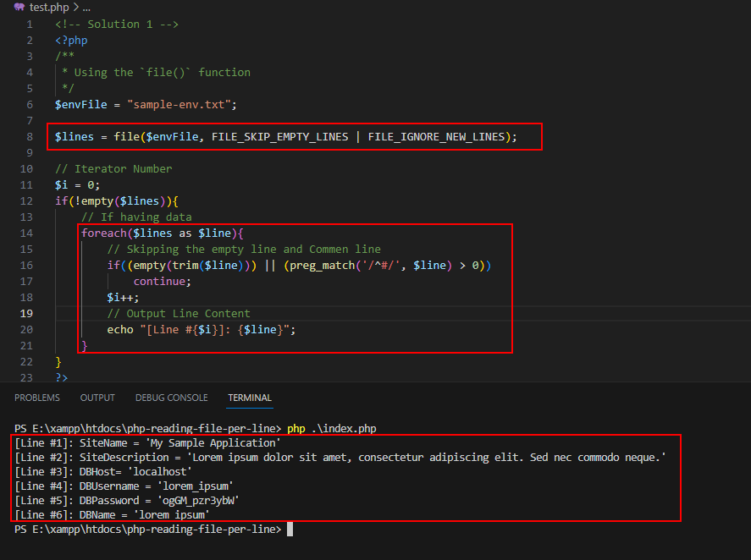The height and width of the screenshot is (560, 751).
Task: Expand the breadcrumb ellipsis after test.php
Action: [86, 7]
